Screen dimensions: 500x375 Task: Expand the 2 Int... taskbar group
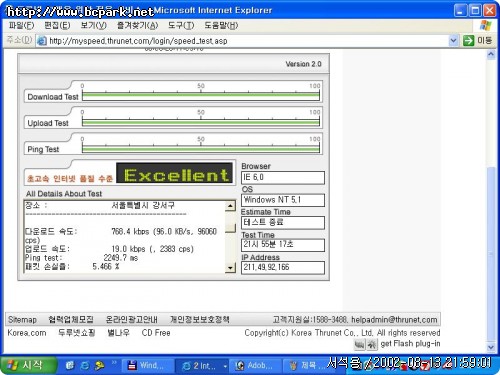click(202, 366)
